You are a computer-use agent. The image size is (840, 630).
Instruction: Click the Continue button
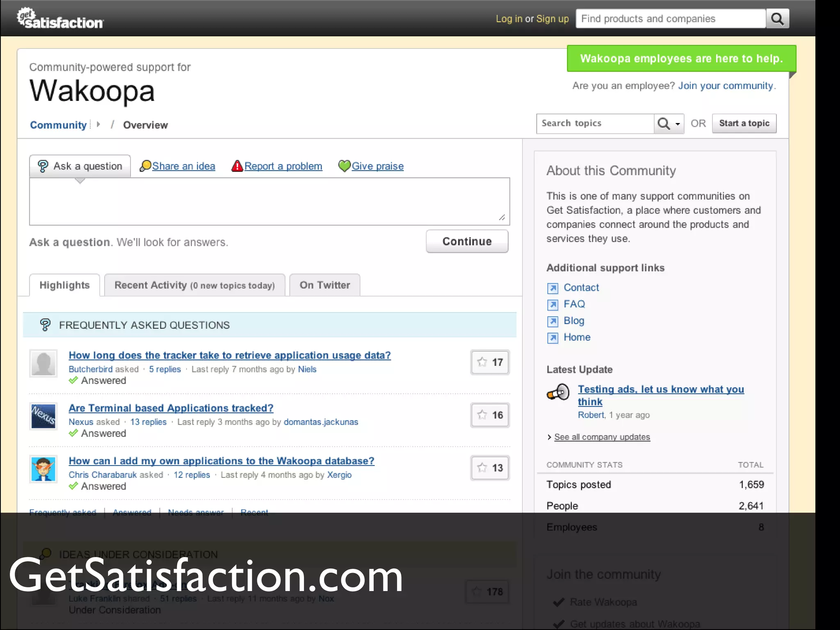pyautogui.click(x=467, y=241)
